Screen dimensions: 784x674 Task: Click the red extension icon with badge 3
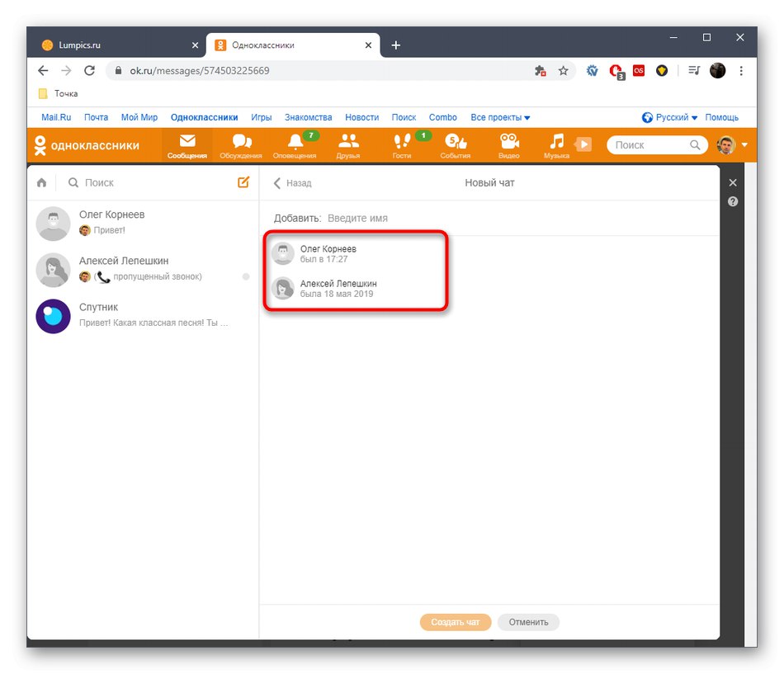(616, 72)
